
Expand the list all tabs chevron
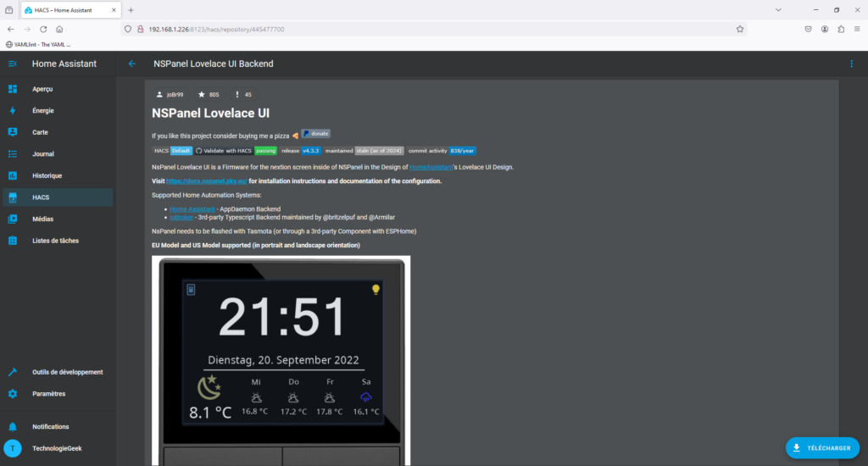(x=778, y=10)
